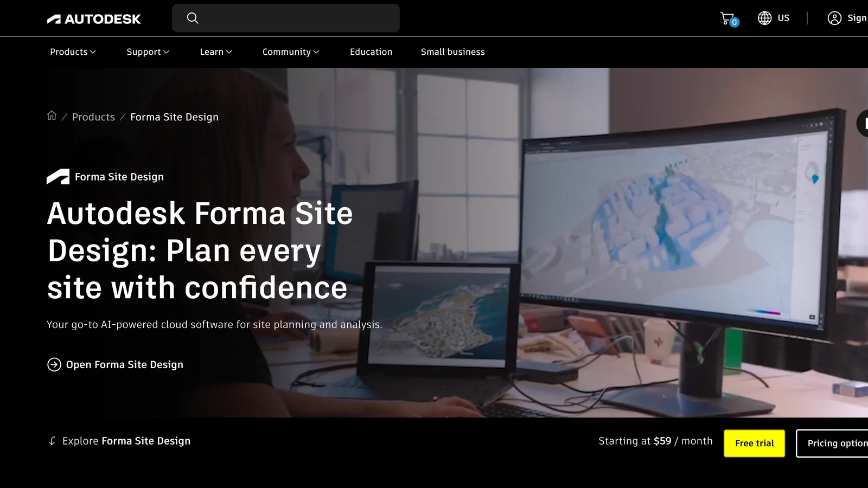Expand the Support dropdown menu
The height and width of the screenshot is (488, 868).
point(148,52)
